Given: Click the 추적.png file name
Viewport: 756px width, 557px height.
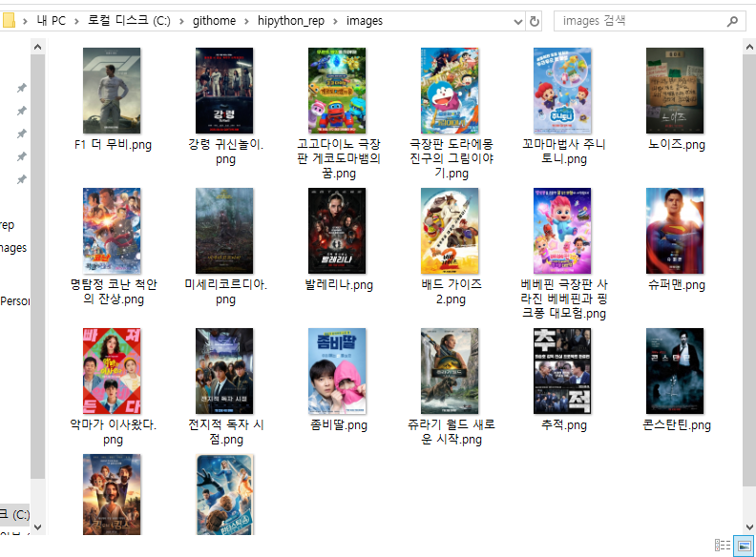Looking at the screenshot, I should coord(563,425).
